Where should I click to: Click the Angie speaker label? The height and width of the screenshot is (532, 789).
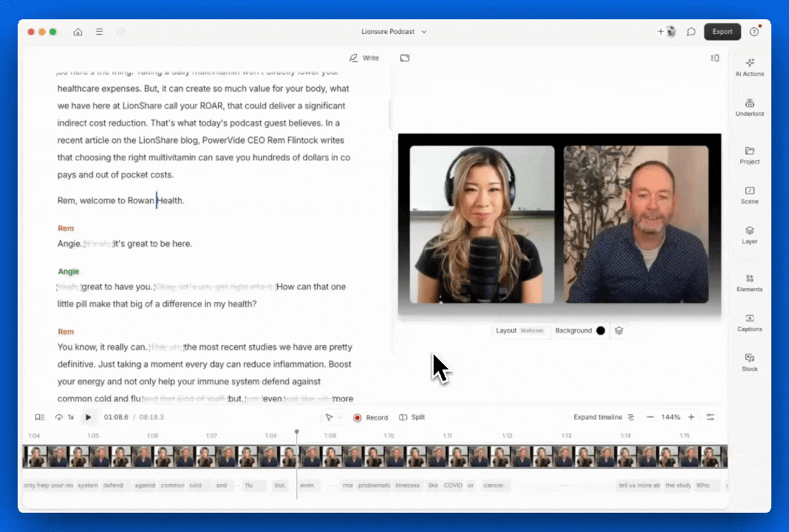[x=69, y=272]
